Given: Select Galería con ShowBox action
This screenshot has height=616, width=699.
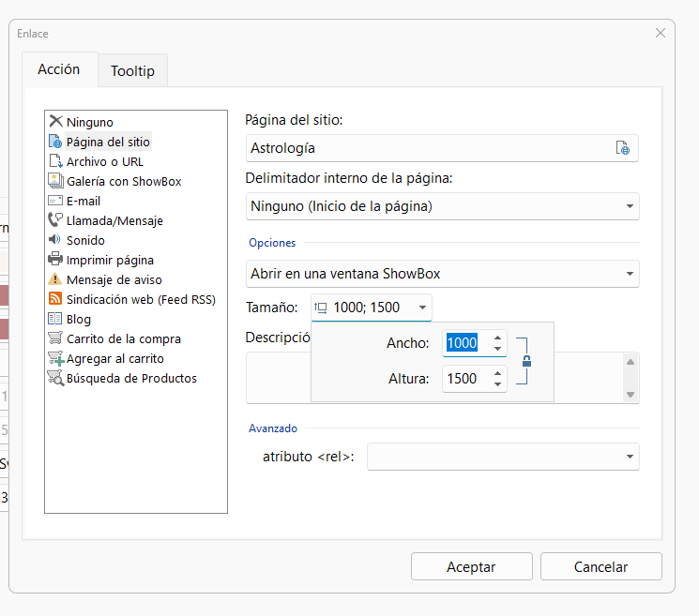Looking at the screenshot, I should click(x=123, y=181).
